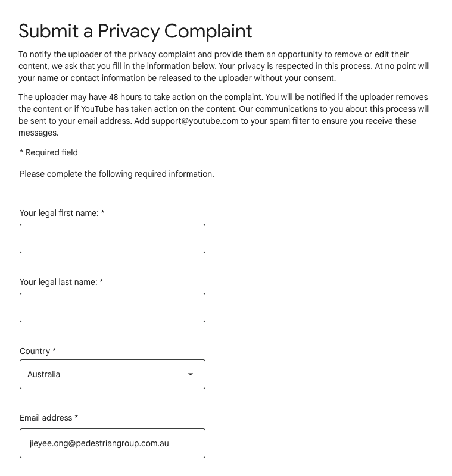Screen dimensions: 452x476
Task: Click the "Your legal last name" label
Action: [58, 282]
